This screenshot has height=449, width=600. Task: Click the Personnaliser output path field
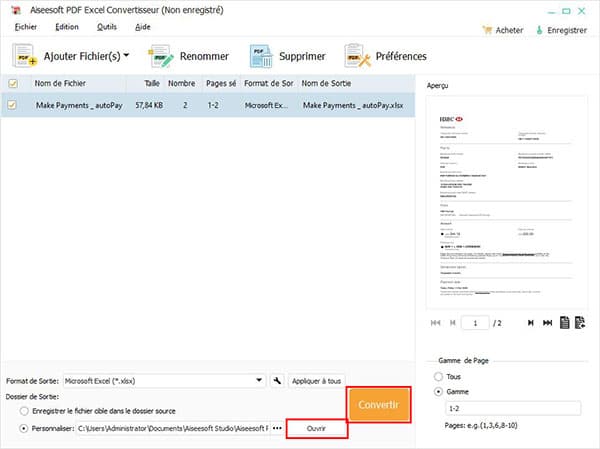tap(173, 428)
